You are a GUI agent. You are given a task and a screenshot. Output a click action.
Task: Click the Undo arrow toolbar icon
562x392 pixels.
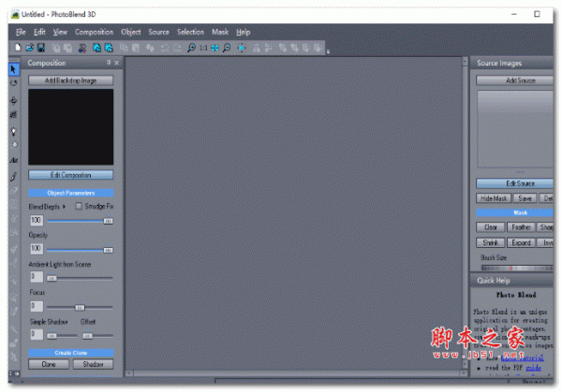tap(165, 48)
